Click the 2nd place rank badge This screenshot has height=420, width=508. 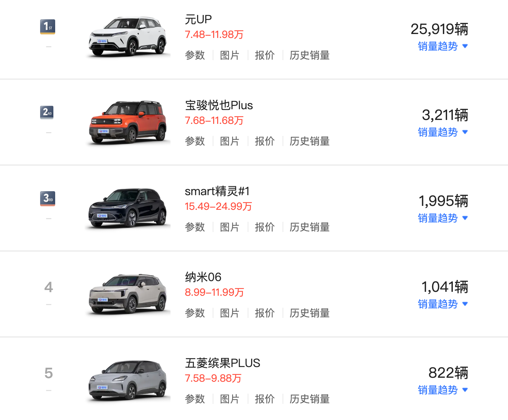coord(47,112)
